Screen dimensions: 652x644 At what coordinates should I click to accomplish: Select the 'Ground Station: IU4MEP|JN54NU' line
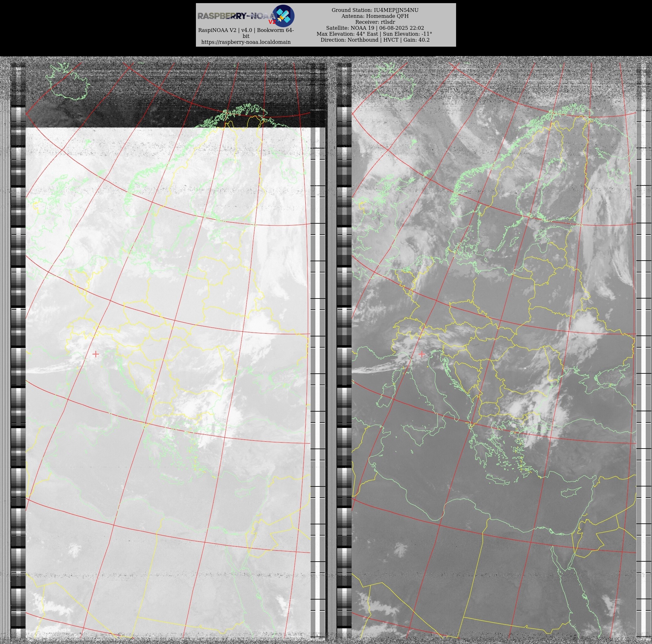(375, 10)
